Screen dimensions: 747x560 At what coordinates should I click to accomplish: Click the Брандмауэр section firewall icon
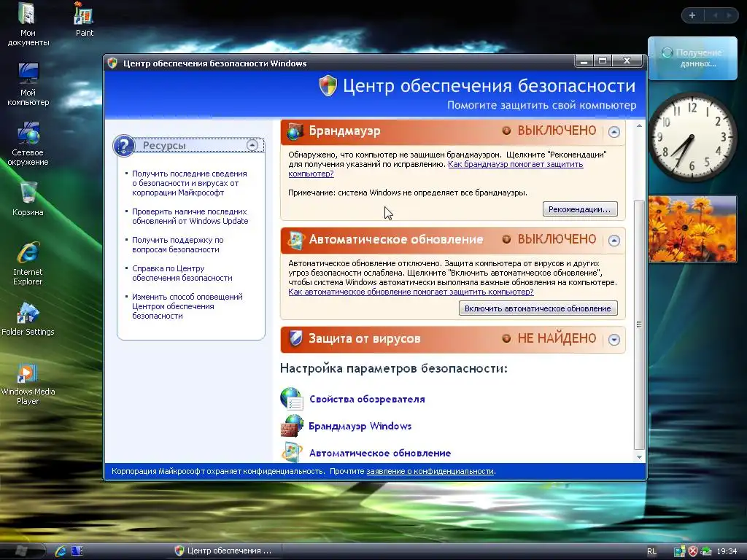[x=295, y=131]
